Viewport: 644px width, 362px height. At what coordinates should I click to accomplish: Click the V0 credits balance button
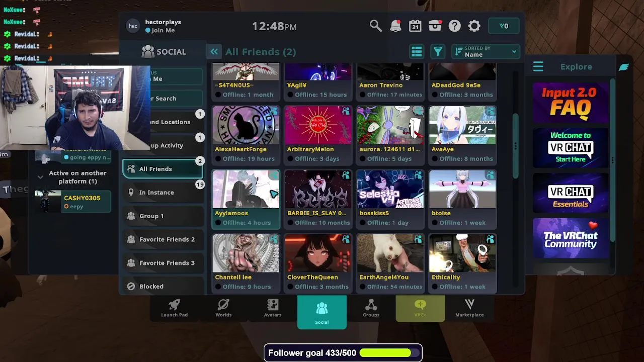504,26
